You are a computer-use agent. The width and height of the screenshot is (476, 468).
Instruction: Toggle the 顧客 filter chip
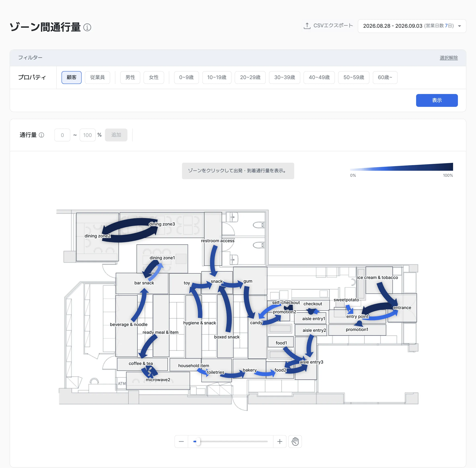(x=72, y=77)
